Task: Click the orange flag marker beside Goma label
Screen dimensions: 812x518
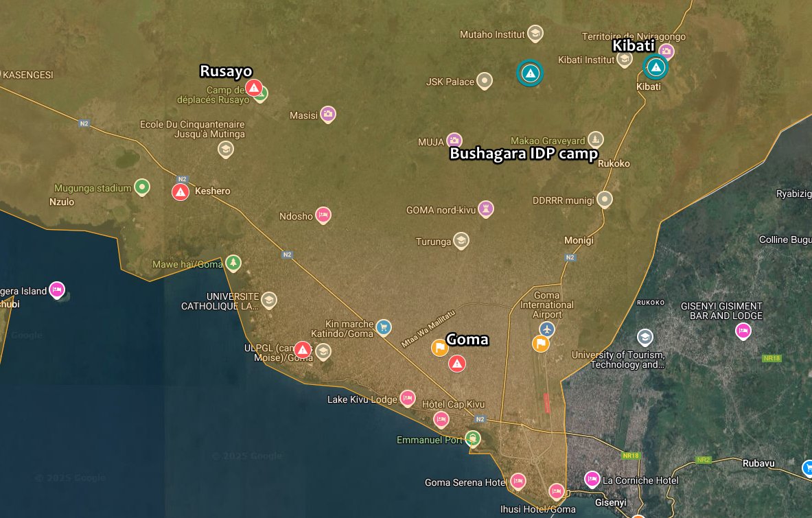Action: click(440, 347)
